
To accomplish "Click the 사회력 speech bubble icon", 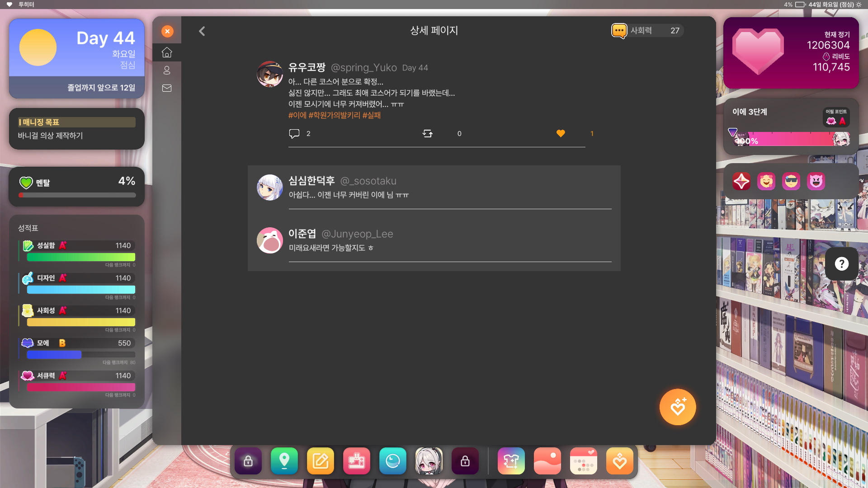I will pyautogui.click(x=619, y=31).
